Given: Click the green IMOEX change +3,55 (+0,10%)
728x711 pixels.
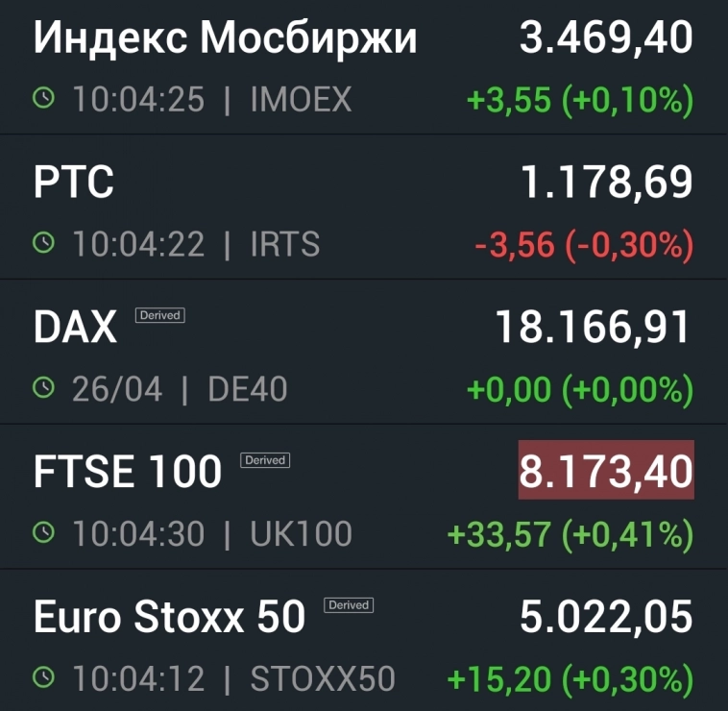Looking at the screenshot, I should 580,100.
